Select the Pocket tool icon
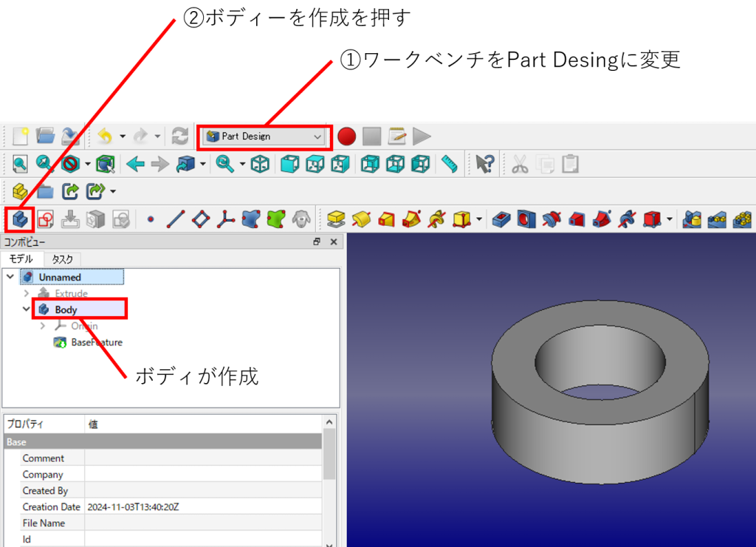 pyautogui.click(x=501, y=219)
